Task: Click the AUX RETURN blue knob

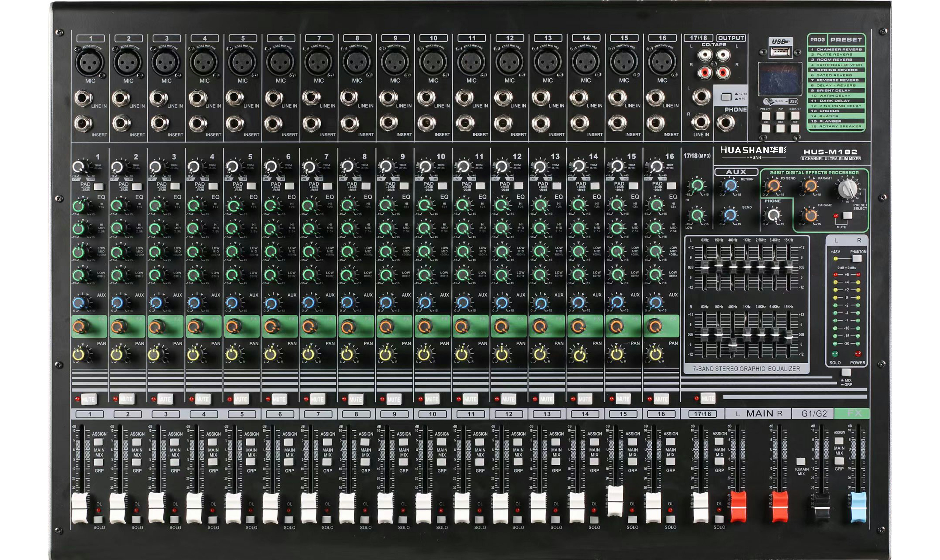Action: pos(730,186)
